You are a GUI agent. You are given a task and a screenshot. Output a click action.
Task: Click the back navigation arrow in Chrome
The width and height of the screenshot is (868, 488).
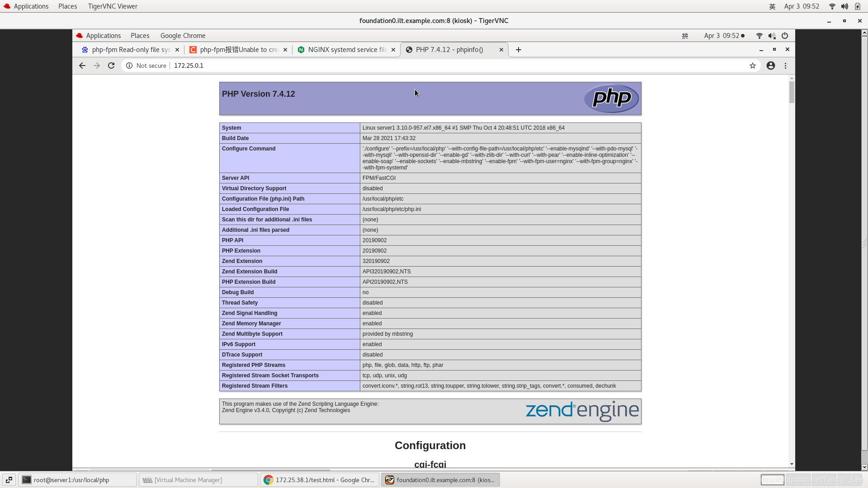point(82,66)
